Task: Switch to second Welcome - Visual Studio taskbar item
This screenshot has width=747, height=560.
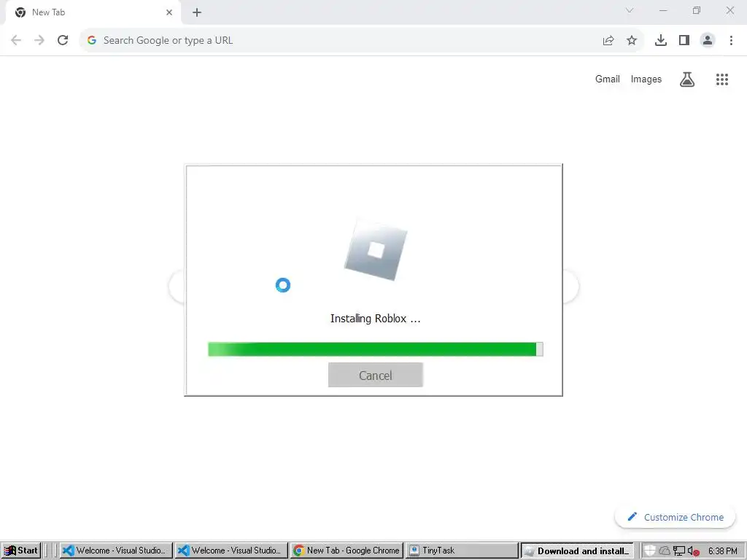Action: tap(231, 551)
